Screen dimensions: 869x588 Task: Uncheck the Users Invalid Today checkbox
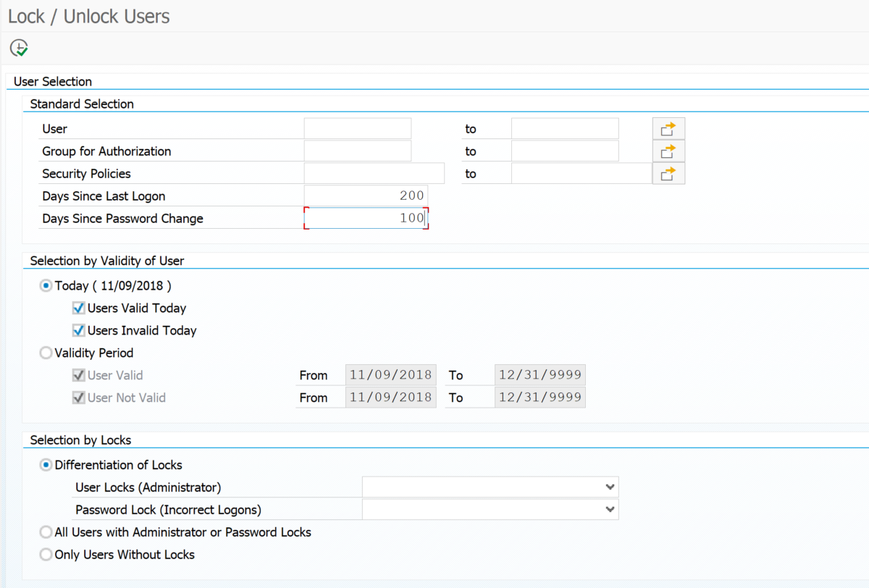tap(79, 331)
